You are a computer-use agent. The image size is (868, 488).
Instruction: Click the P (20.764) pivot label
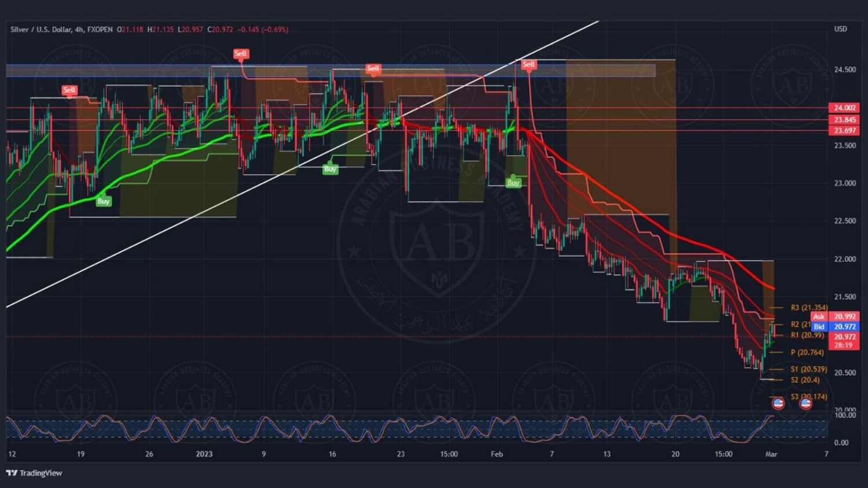click(x=807, y=352)
